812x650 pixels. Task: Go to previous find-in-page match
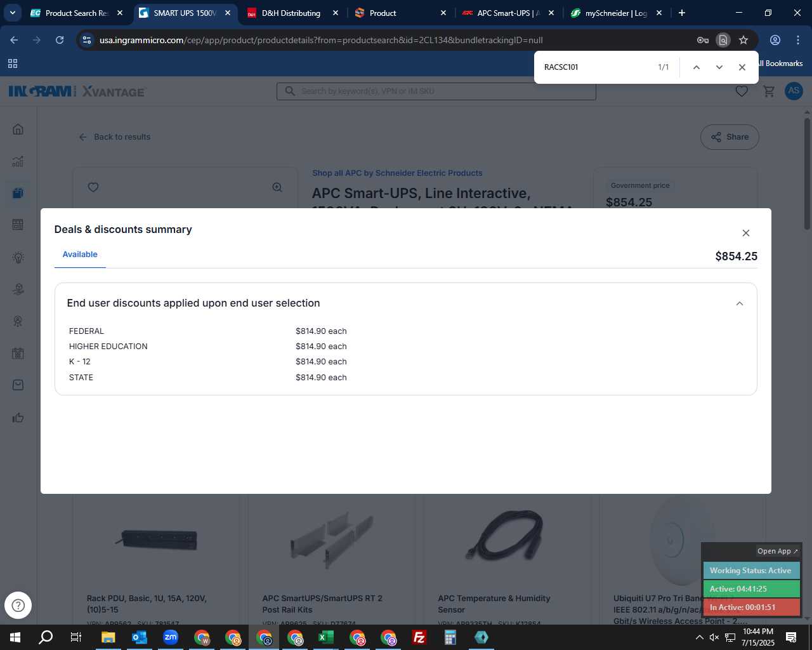tap(696, 67)
